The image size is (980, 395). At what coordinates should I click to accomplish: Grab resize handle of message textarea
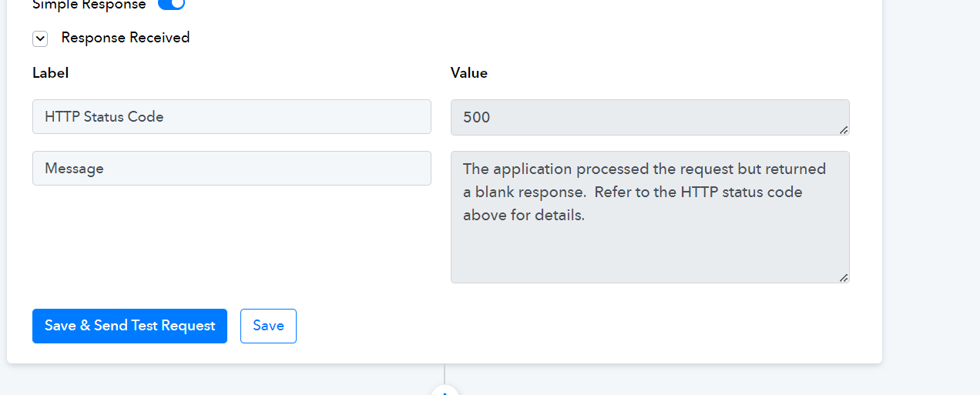click(x=844, y=277)
